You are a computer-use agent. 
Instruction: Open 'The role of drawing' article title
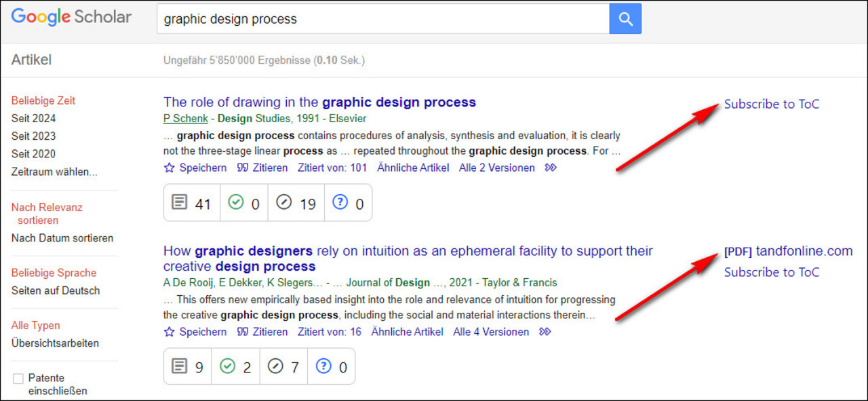coord(319,102)
